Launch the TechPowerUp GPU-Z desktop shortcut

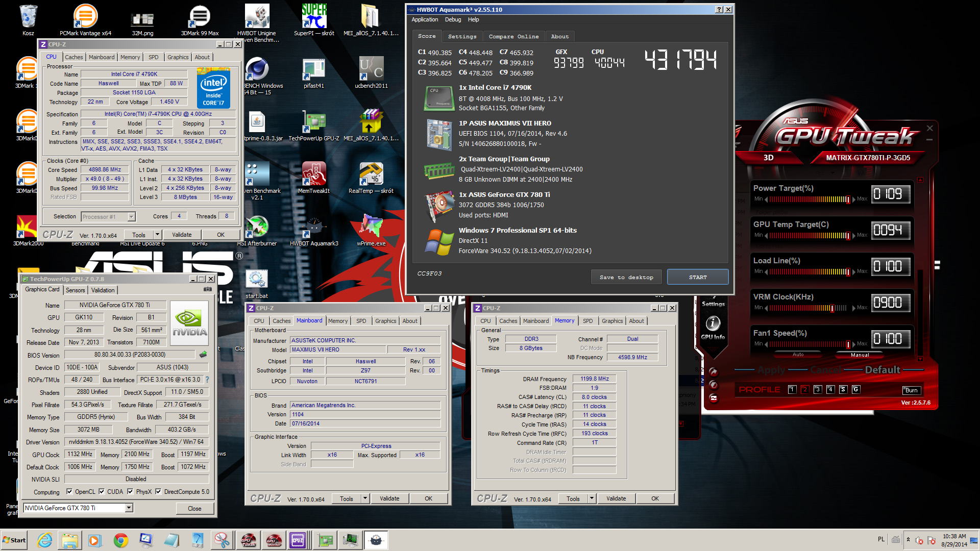(314, 126)
